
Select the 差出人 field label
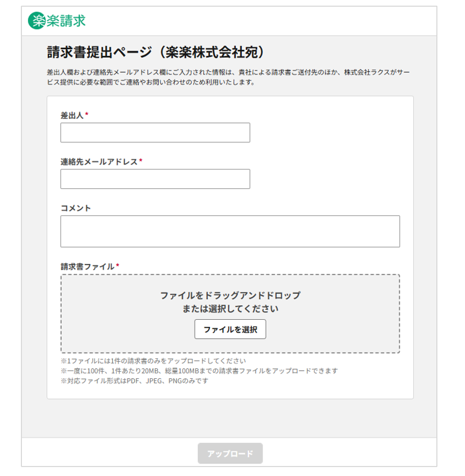(72, 115)
